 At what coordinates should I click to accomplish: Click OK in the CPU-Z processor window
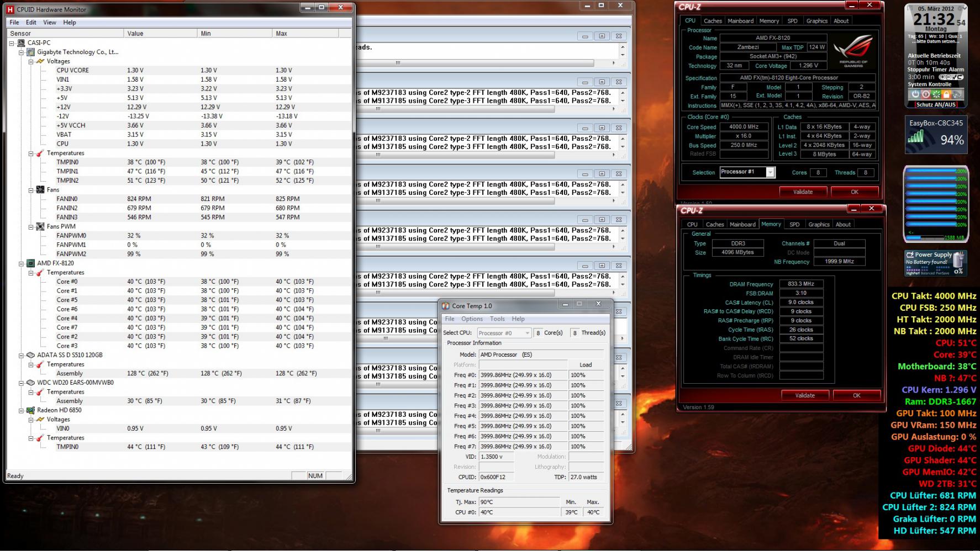[855, 192]
